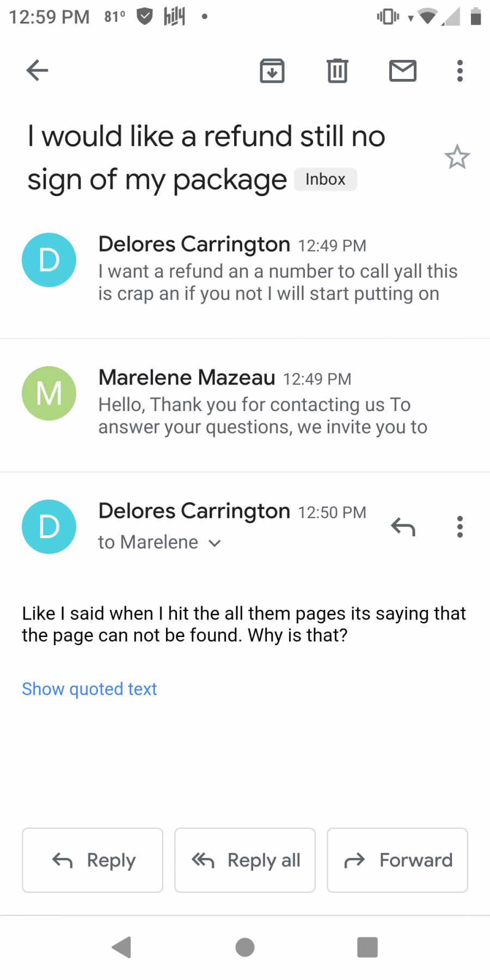Go back using the top arrow
Image resolution: width=490 pixels, height=980 pixels.
pos(37,70)
